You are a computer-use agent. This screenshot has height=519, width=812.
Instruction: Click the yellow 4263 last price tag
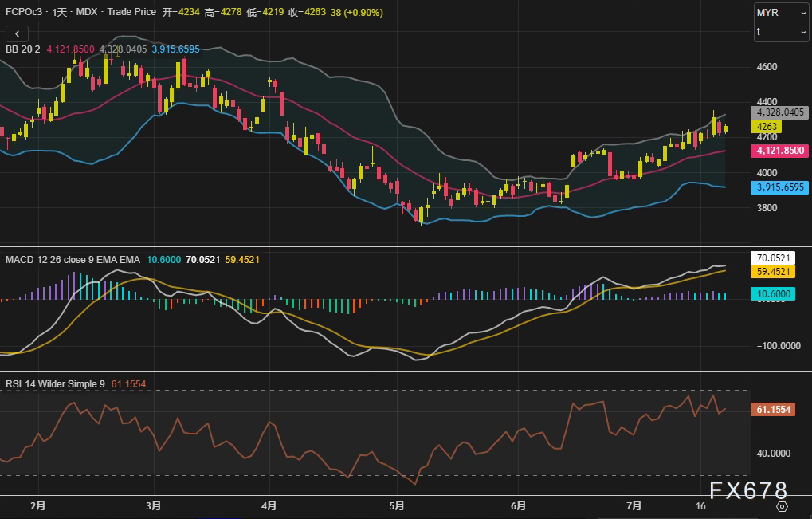click(769, 126)
